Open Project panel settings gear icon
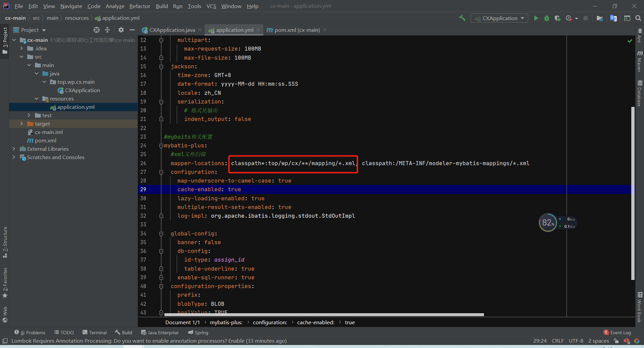Viewport: 644px width, 348px height. (x=121, y=30)
